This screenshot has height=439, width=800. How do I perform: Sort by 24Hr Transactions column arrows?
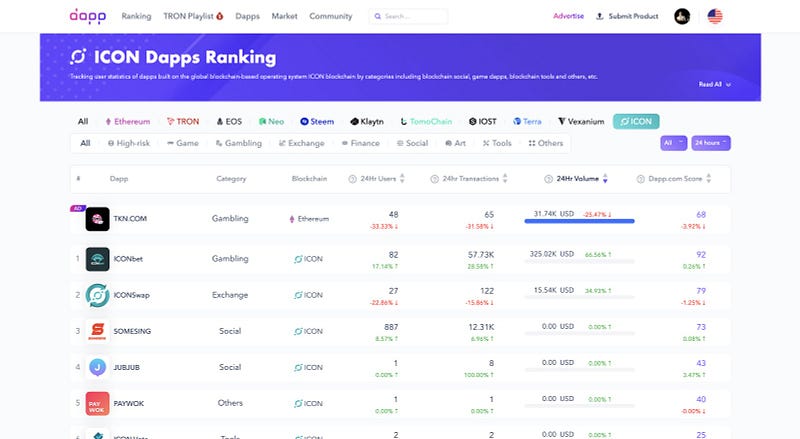pos(505,179)
